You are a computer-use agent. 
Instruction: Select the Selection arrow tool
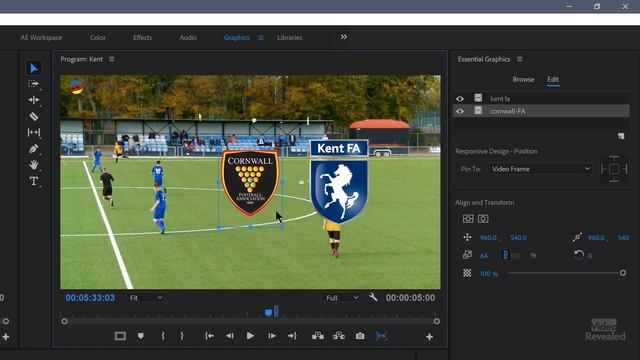[x=33, y=68]
